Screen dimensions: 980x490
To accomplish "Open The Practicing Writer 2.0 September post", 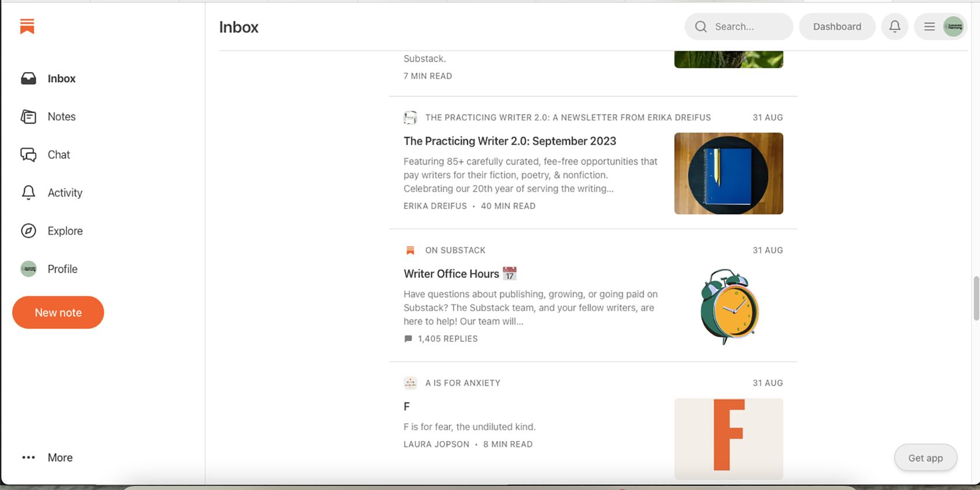I will point(509,141).
